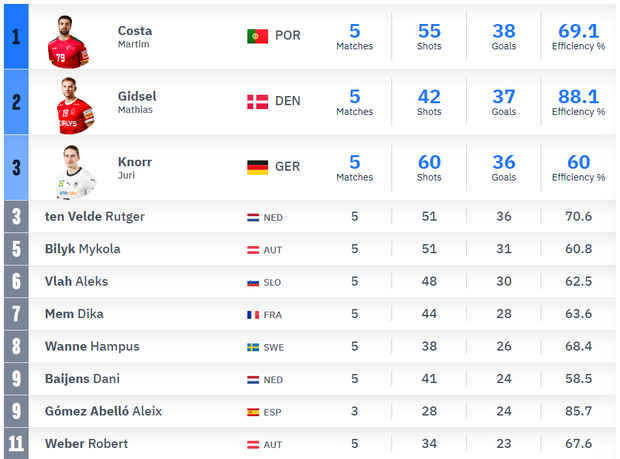Open Bilyk Mykola's player profile
Screen dimensions: 620x459
(x=83, y=249)
